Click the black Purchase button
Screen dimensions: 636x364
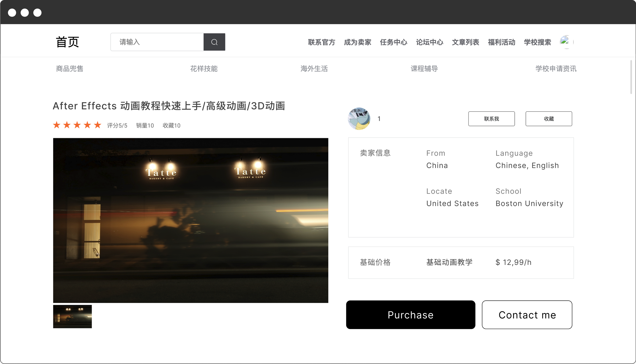click(411, 315)
